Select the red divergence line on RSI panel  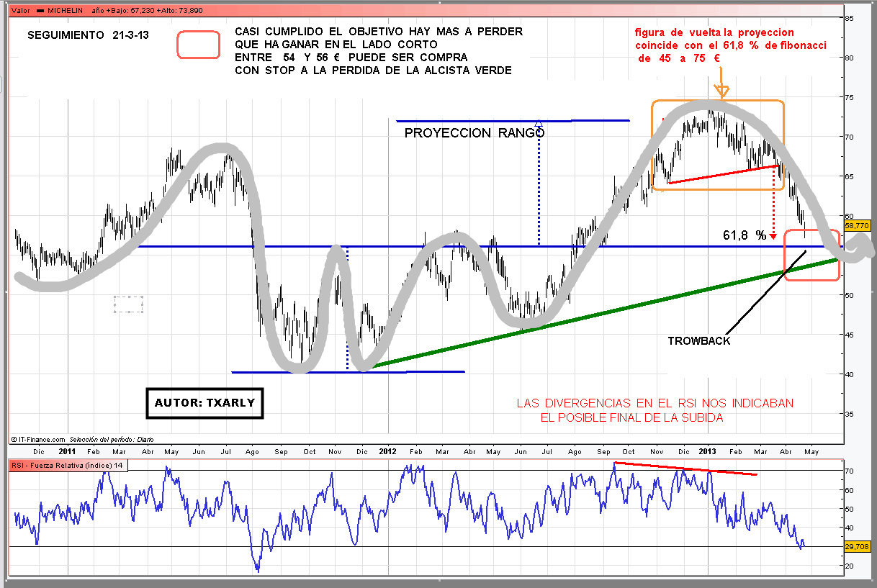pyautogui.click(x=685, y=469)
